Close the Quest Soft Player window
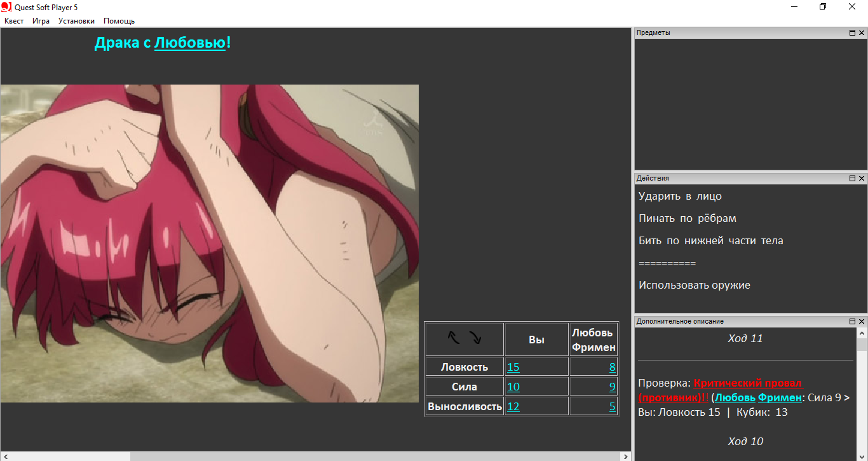The image size is (868, 461). [852, 6]
